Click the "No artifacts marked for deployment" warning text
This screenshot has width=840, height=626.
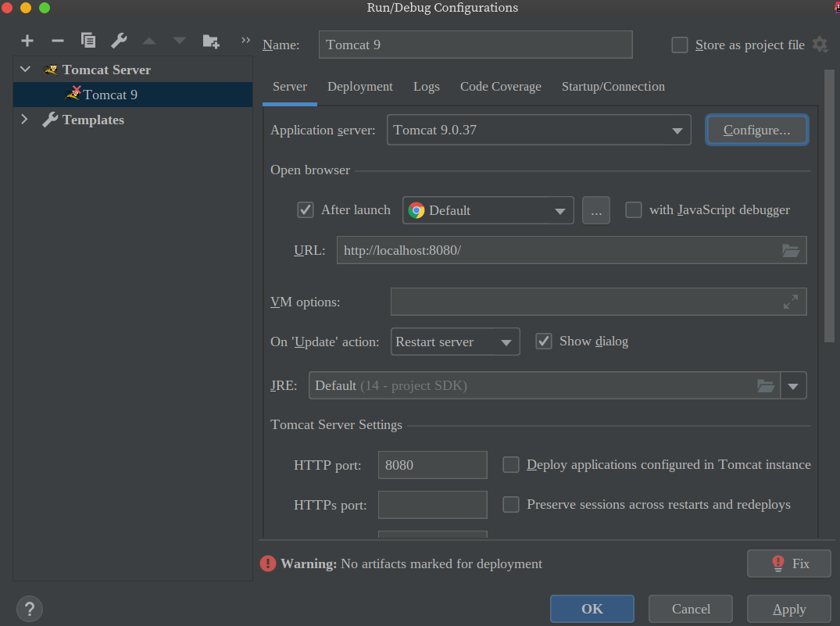[441, 563]
